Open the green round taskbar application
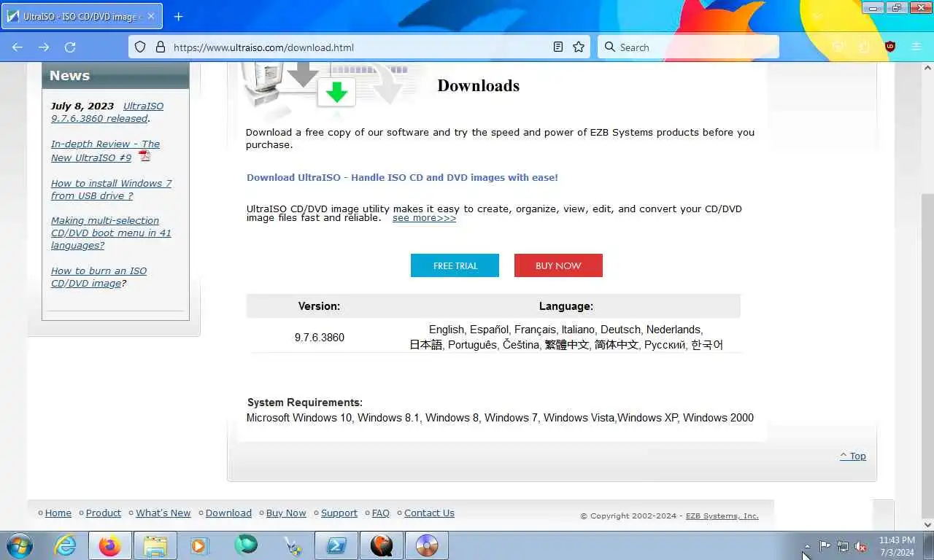 (246, 545)
